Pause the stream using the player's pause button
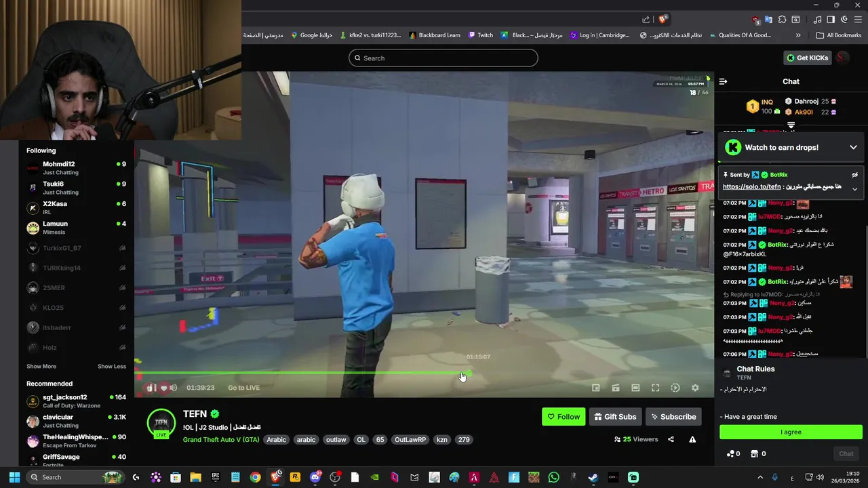 pos(151,388)
